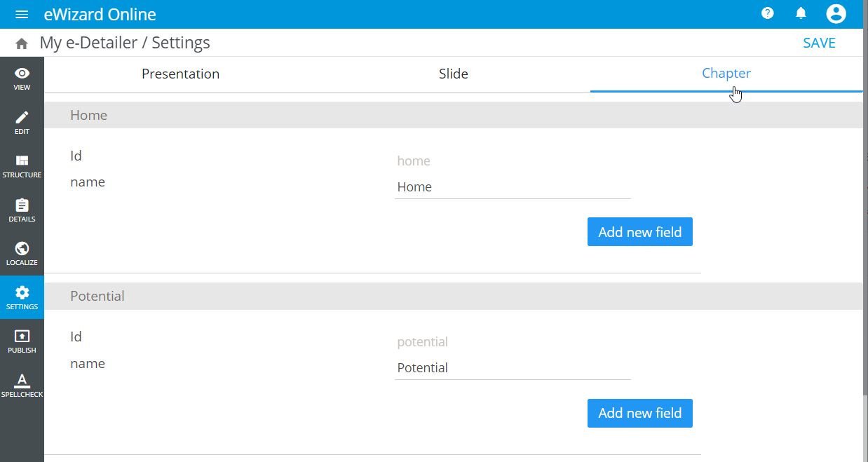Open View mode in sidebar
Image resolution: width=868 pixels, height=462 pixels.
coord(22,78)
